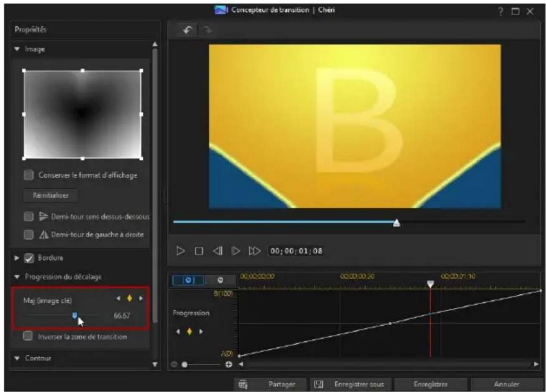This screenshot has height=392, width=546.
Task: Click the middle keyframe point on progression curve
Action: click(x=390, y=323)
